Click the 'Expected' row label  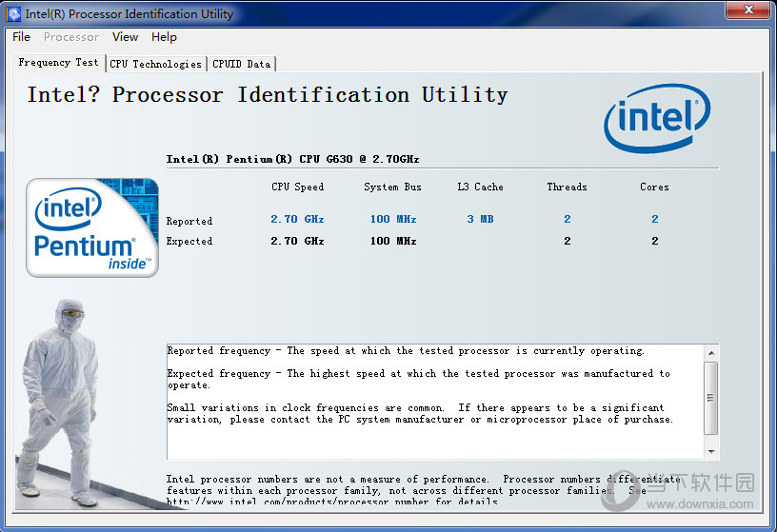click(189, 241)
